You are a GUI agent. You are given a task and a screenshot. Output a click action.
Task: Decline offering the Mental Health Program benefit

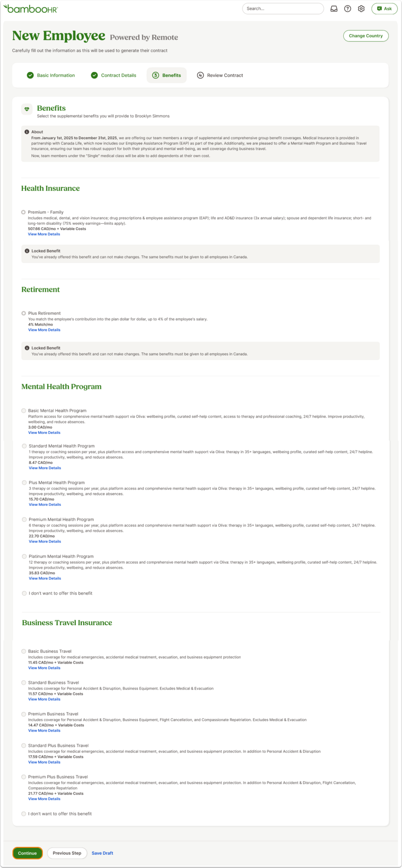(24, 593)
